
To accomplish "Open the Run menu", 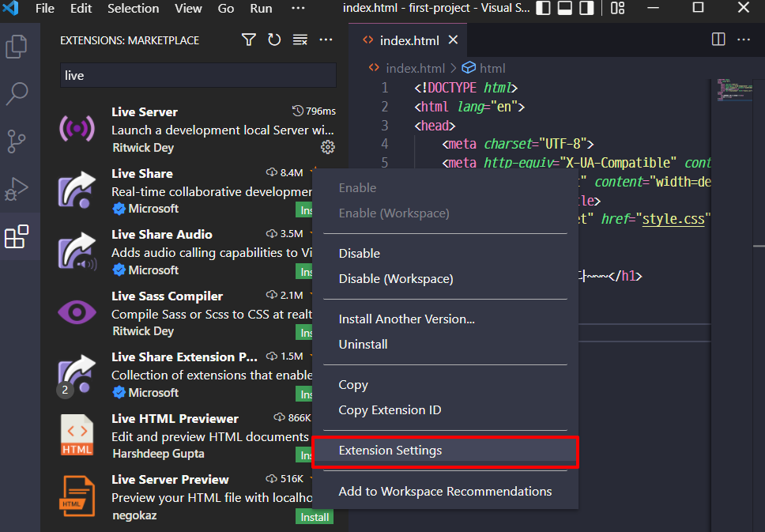I will [x=261, y=8].
